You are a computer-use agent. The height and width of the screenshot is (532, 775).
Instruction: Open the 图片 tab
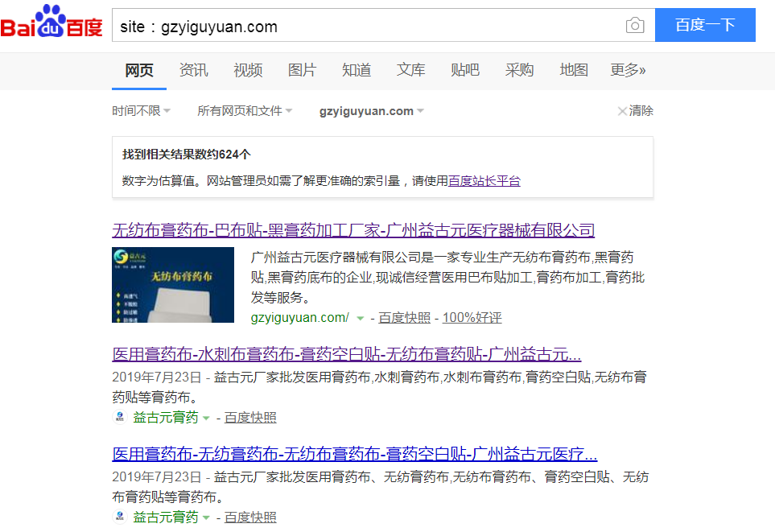click(302, 70)
